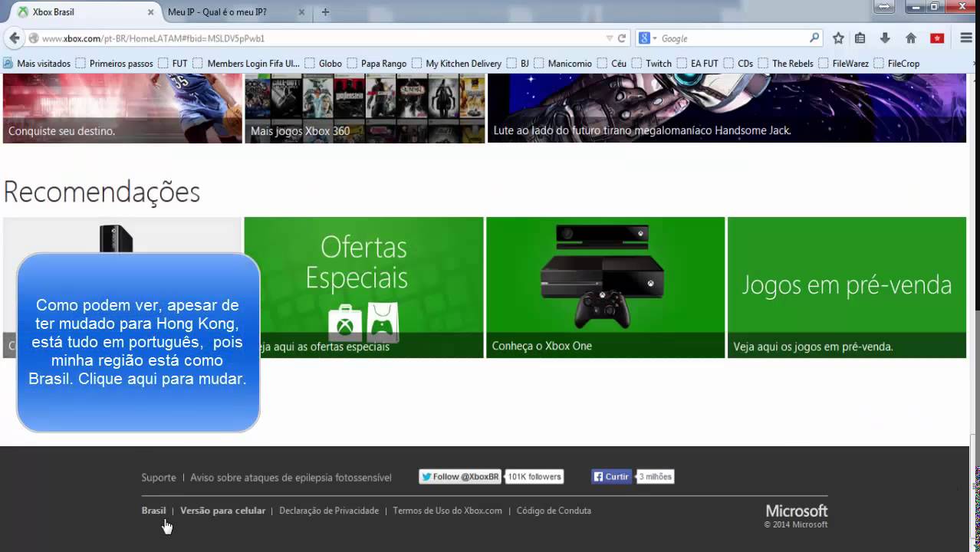Screen dimensions: 980x552
Task: Open a new tab with the plus button
Action: tap(325, 12)
